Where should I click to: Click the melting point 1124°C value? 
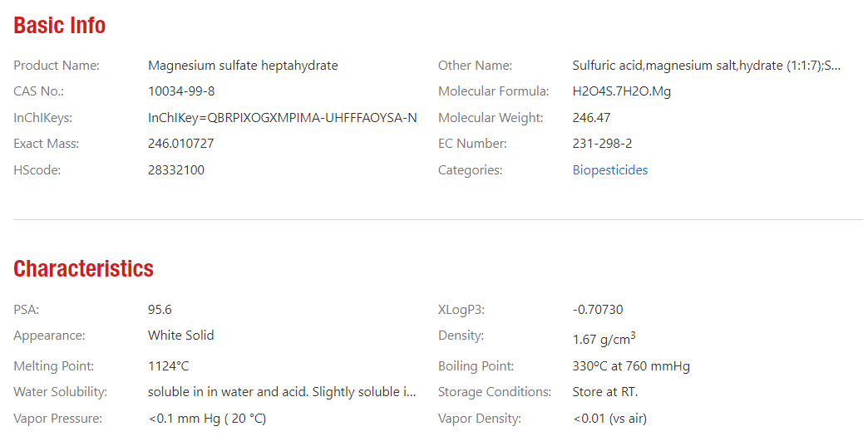coord(168,366)
